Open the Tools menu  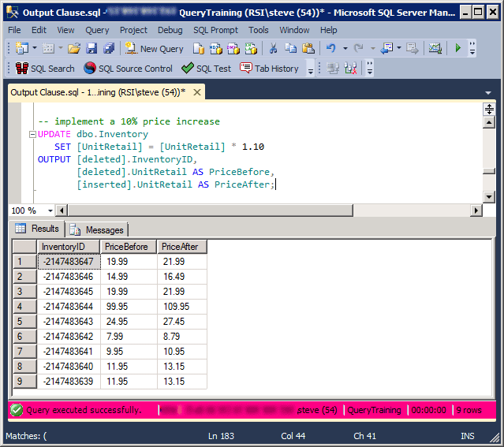click(259, 30)
